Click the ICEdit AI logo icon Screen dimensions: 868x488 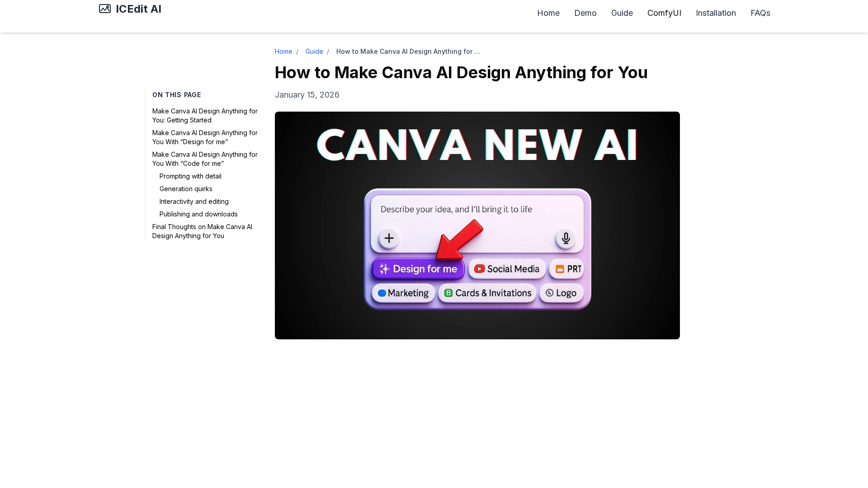click(104, 9)
